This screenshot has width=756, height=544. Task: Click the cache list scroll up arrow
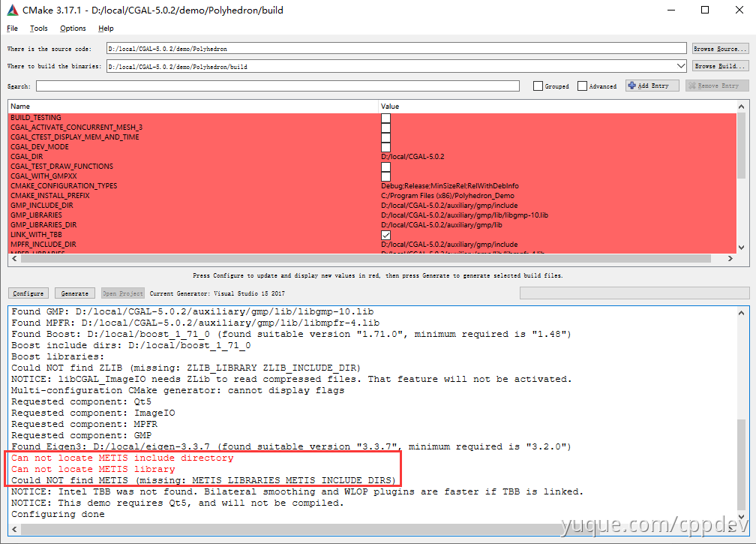coord(741,107)
